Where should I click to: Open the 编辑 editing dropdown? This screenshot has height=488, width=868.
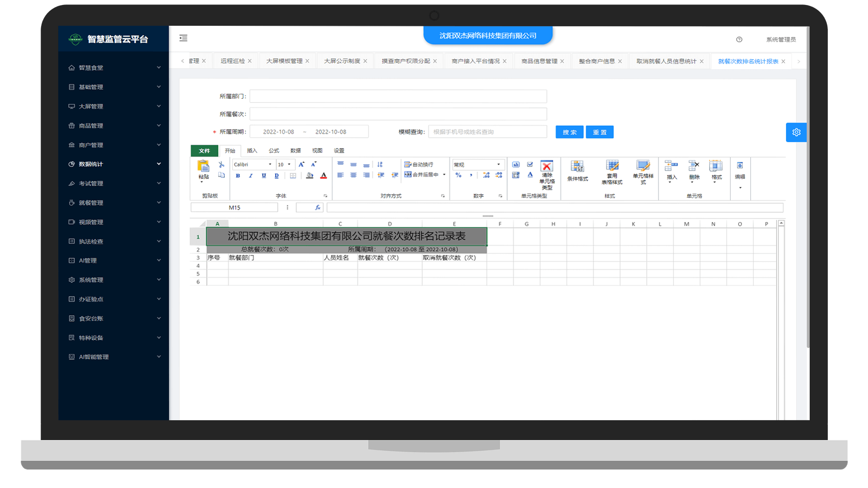click(x=740, y=175)
